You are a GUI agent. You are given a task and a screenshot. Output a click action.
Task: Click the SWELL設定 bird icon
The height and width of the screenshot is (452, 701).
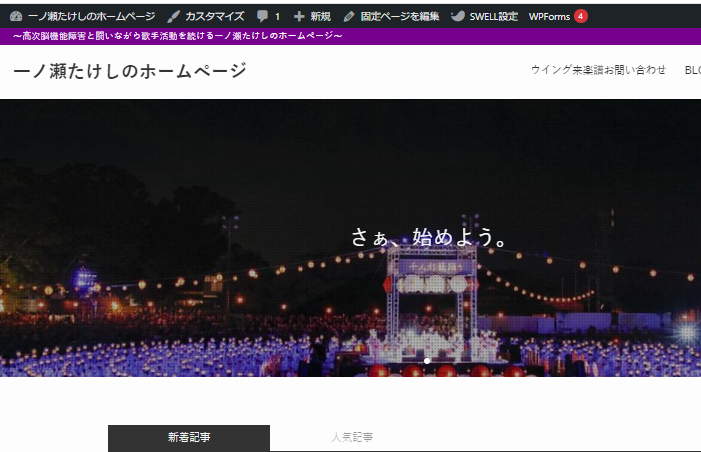coord(458,16)
